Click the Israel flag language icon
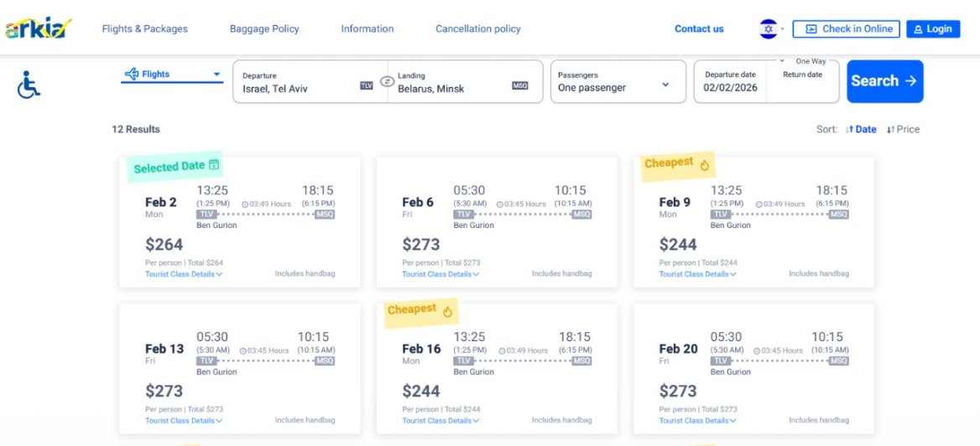Image resolution: width=980 pixels, height=446 pixels. (769, 29)
